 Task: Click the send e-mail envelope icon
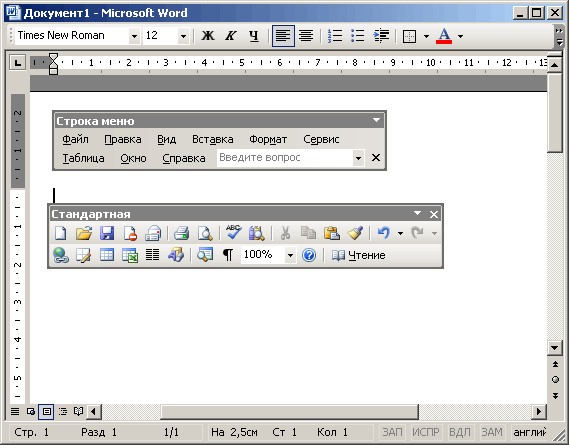tap(153, 233)
